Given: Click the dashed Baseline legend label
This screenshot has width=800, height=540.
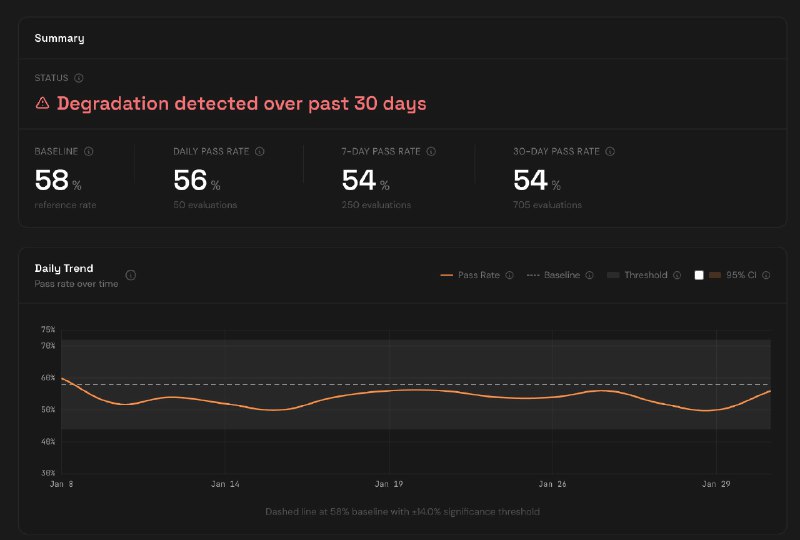Looking at the screenshot, I should [561, 275].
